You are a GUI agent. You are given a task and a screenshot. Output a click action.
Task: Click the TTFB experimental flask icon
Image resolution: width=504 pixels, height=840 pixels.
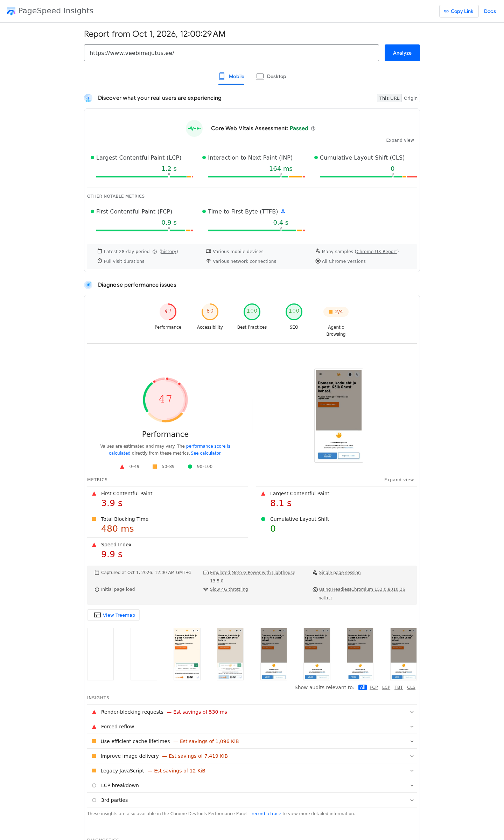283,211
